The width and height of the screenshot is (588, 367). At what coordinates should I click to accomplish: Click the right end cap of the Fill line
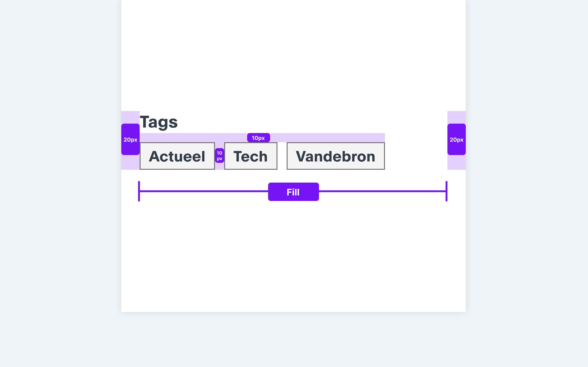[446, 191]
